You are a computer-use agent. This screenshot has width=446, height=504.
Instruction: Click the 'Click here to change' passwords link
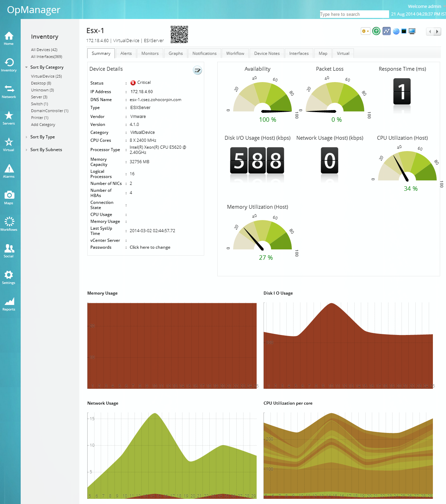[150, 247]
